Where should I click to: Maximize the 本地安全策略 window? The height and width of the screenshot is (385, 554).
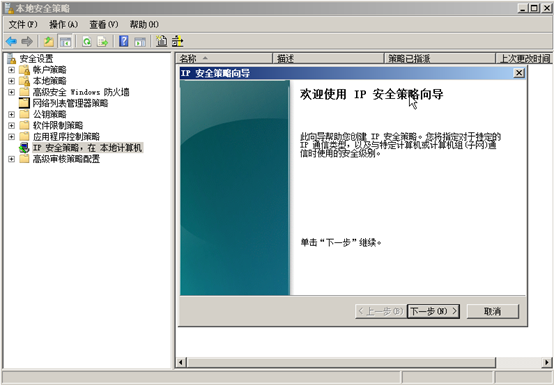[x=534, y=8]
